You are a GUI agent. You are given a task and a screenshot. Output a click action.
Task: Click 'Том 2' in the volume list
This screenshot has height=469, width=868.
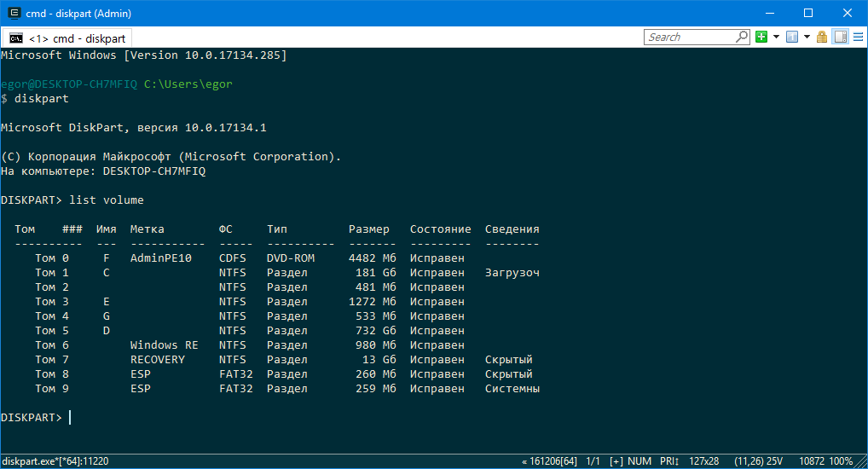[x=52, y=287]
